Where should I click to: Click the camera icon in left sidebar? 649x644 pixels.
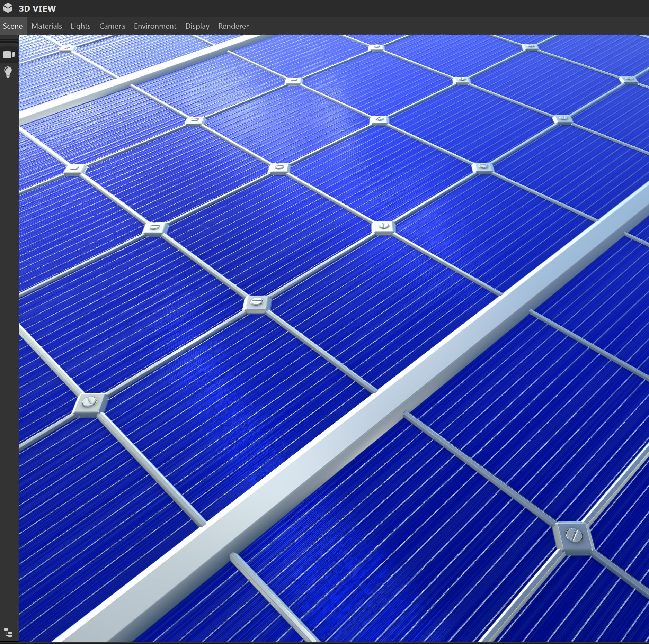click(9, 55)
